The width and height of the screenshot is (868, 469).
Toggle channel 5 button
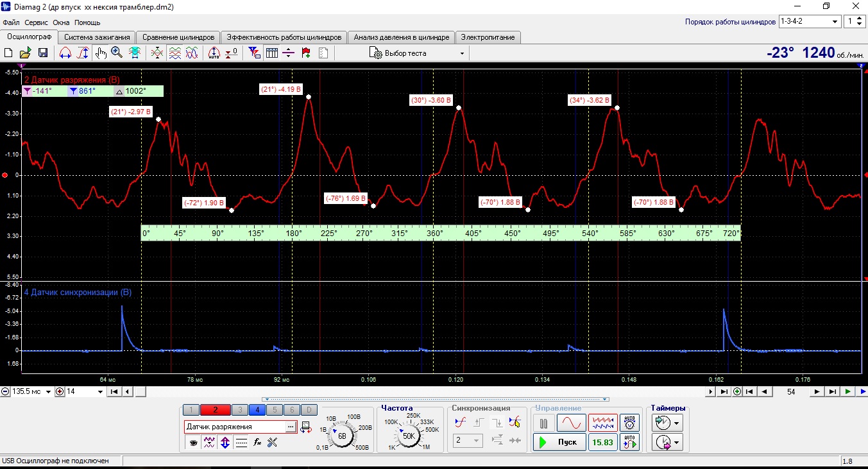[274, 410]
